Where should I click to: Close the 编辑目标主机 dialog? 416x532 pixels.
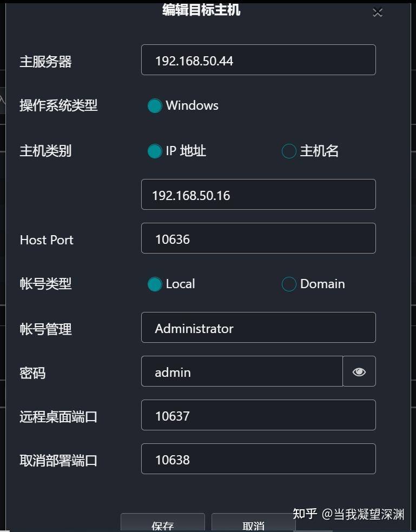pos(377,12)
